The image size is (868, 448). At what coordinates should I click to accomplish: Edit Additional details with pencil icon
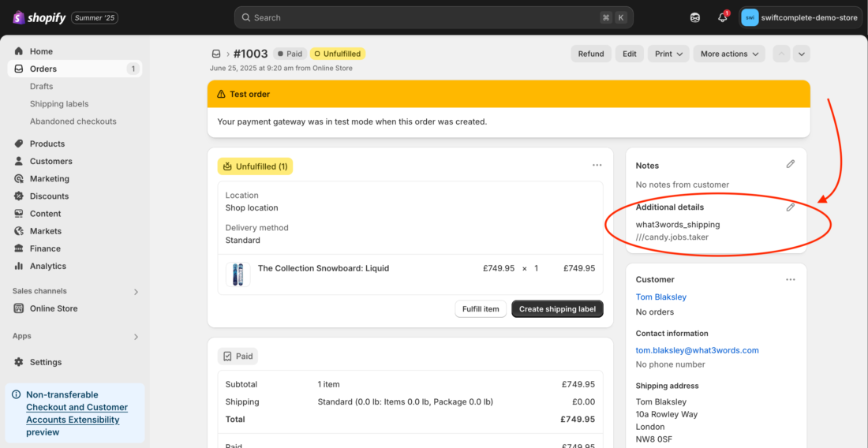[791, 207]
